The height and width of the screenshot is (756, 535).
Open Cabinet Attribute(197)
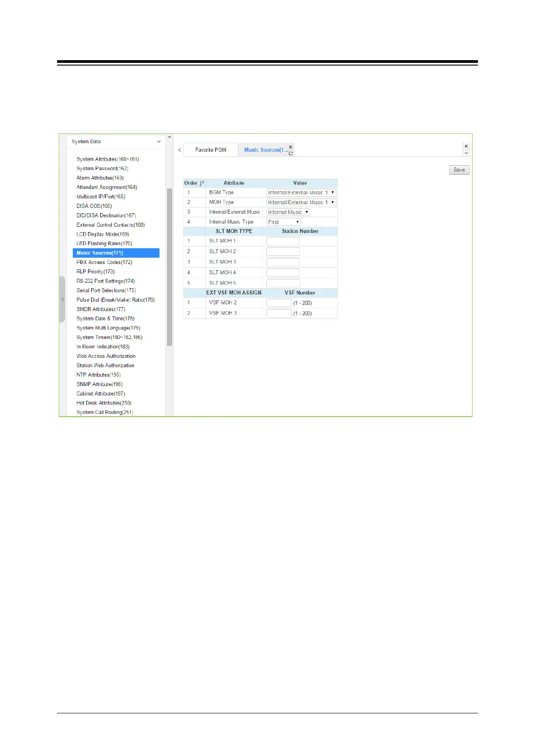click(x=101, y=394)
